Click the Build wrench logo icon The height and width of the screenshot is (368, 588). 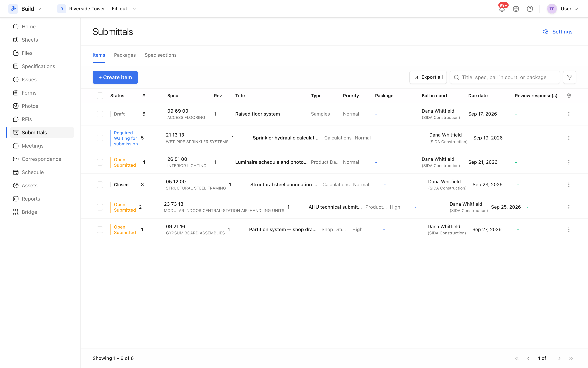13,9
